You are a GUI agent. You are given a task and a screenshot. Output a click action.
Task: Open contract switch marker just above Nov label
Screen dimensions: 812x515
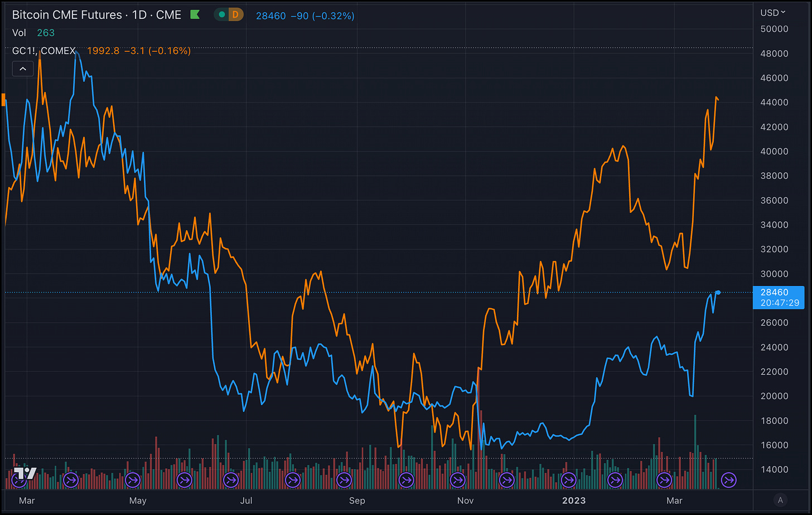pos(457,479)
